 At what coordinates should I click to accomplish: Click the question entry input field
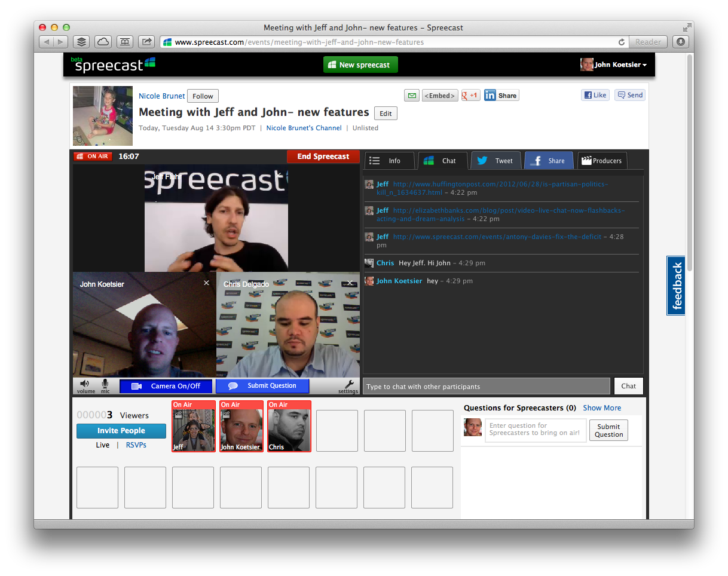(536, 430)
